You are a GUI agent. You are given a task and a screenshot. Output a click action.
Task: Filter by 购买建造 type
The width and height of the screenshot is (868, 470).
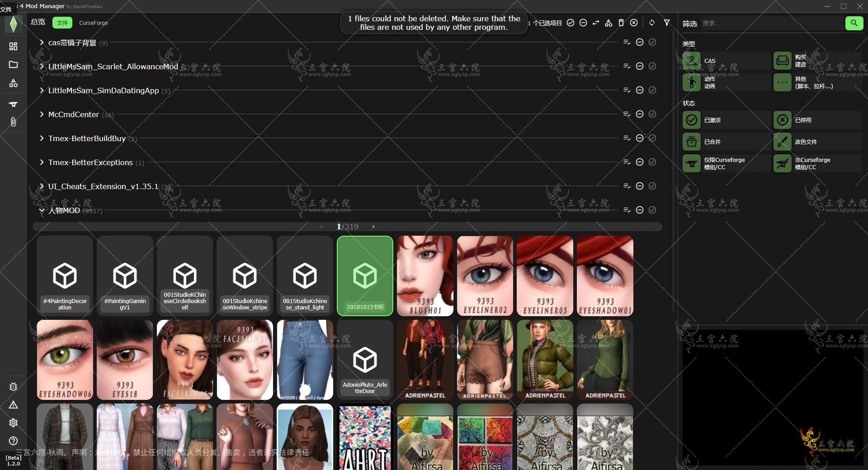coord(817,61)
